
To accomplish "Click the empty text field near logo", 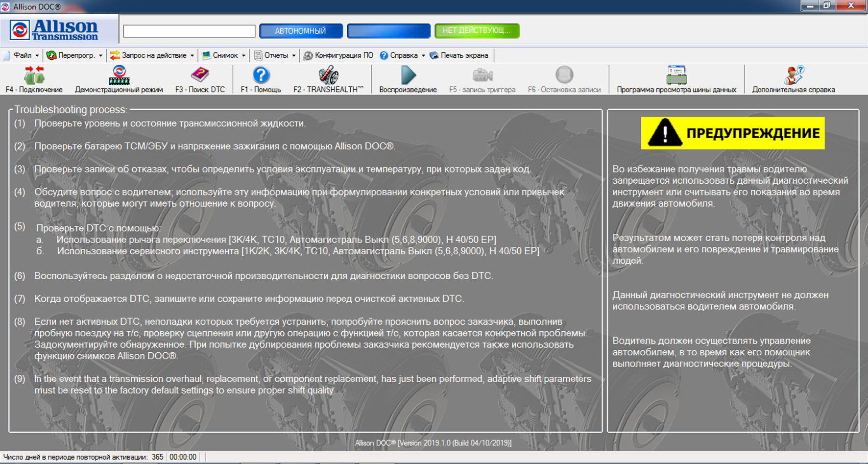I will [x=189, y=31].
